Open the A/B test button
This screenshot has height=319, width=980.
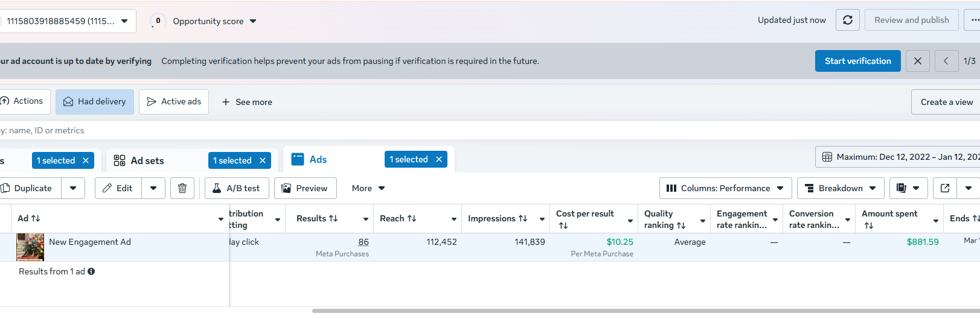[x=236, y=188]
